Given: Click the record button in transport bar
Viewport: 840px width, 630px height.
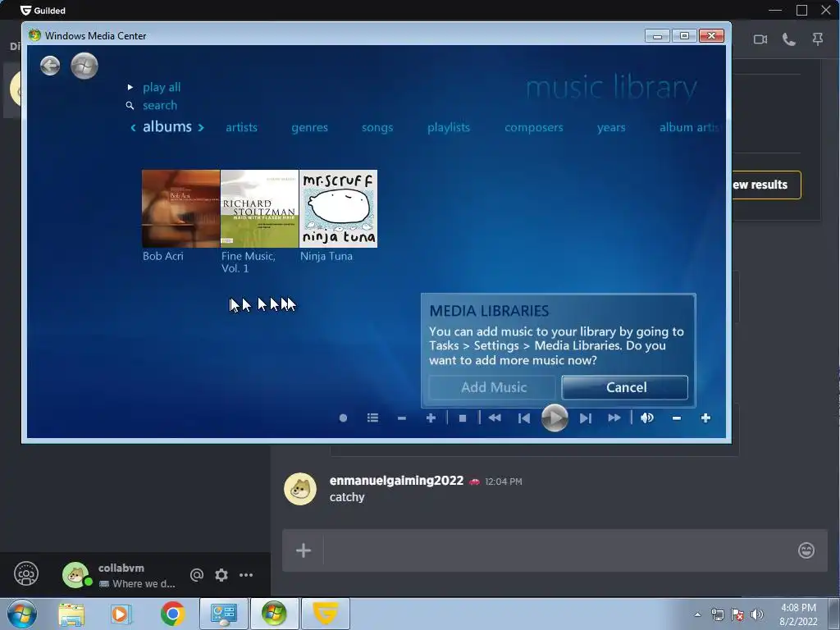Looking at the screenshot, I should pyautogui.click(x=344, y=418).
